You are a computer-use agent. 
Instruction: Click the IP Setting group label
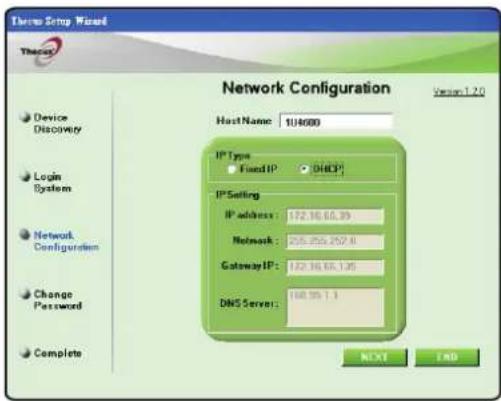(x=238, y=195)
